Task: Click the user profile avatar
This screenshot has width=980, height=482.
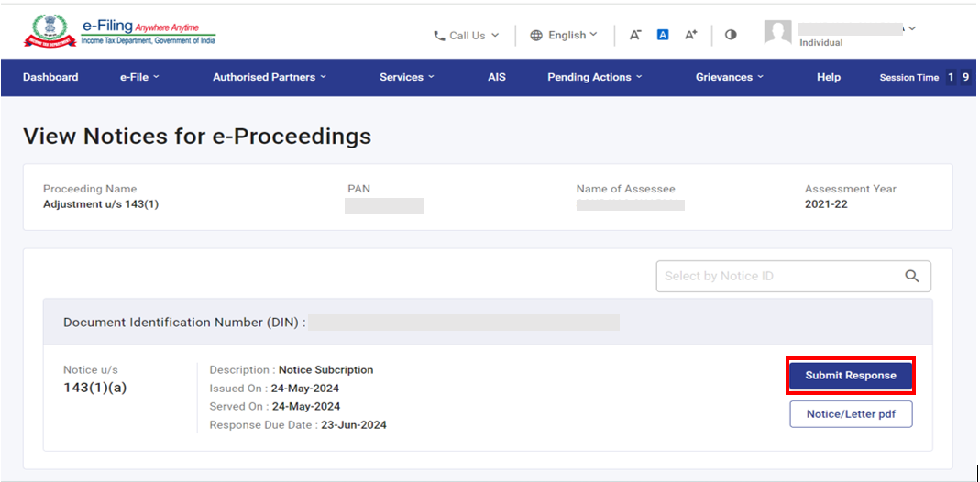Action: tap(777, 33)
